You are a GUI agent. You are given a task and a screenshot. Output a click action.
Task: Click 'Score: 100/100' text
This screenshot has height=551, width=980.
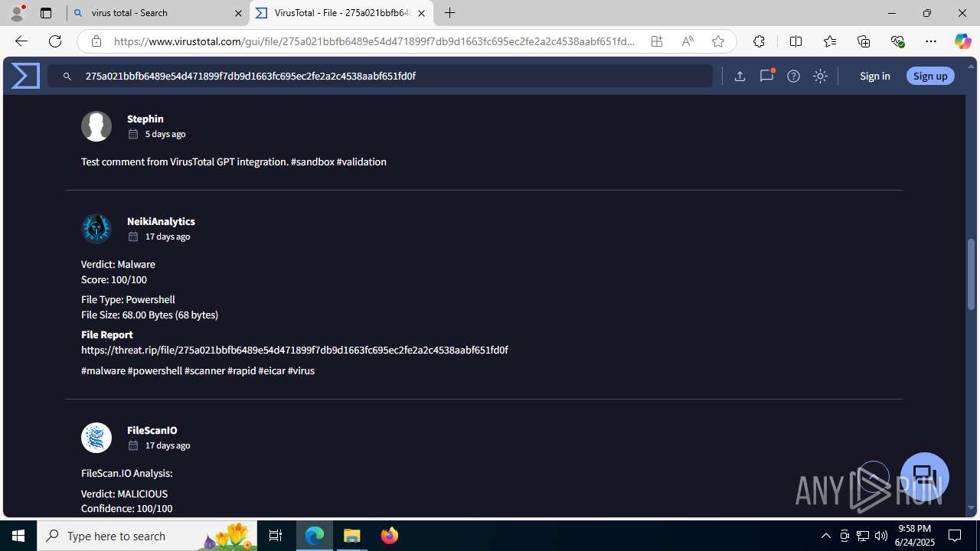point(114,279)
